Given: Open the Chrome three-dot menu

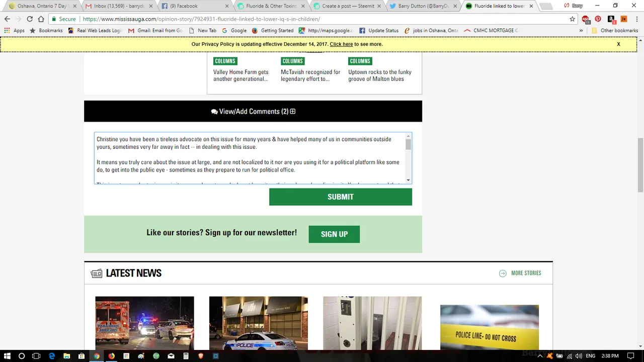Looking at the screenshot, I should click(636, 19).
